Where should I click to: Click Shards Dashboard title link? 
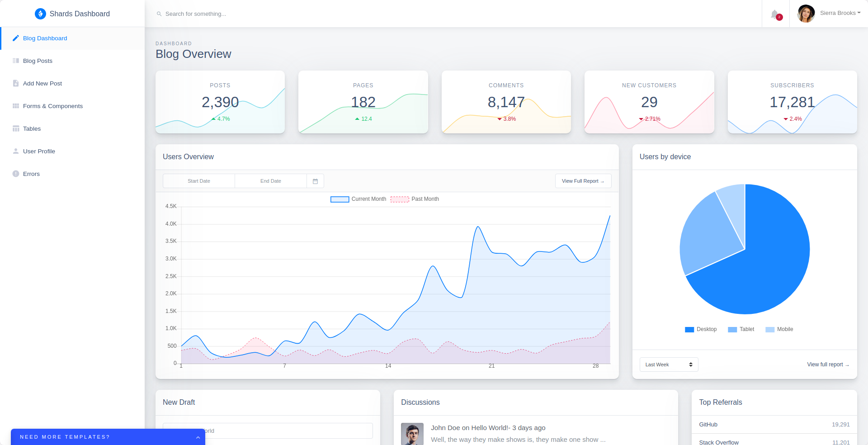click(x=80, y=14)
